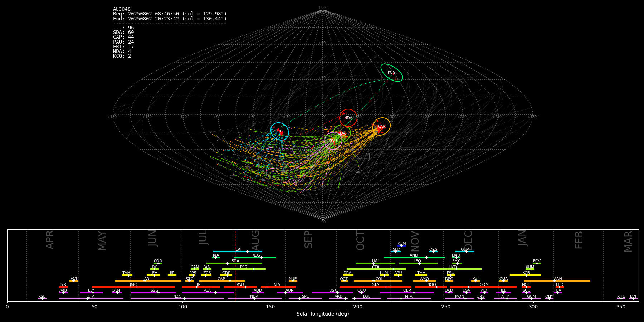Click the red dashed current solar longitude marker
Viewport: 644px width, 322px height.
(x=235, y=265)
